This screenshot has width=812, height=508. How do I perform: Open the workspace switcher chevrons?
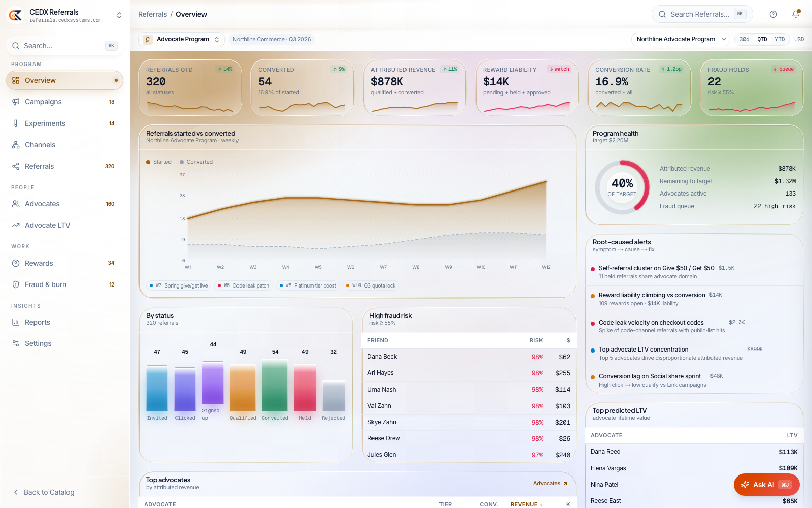click(119, 15)
